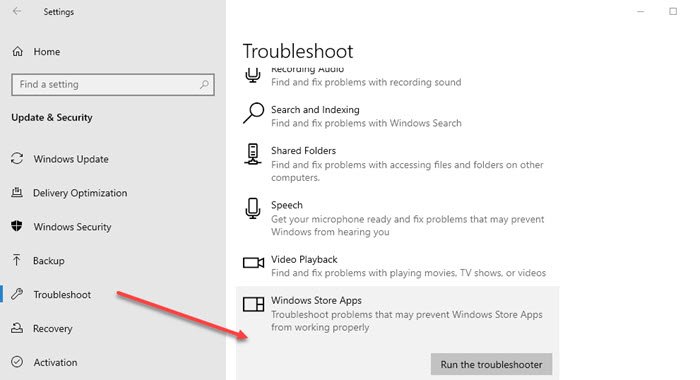Click the back arrow icon
Image resolution: width=700 pixels, height=380 pixels.
tap(17, 11)
